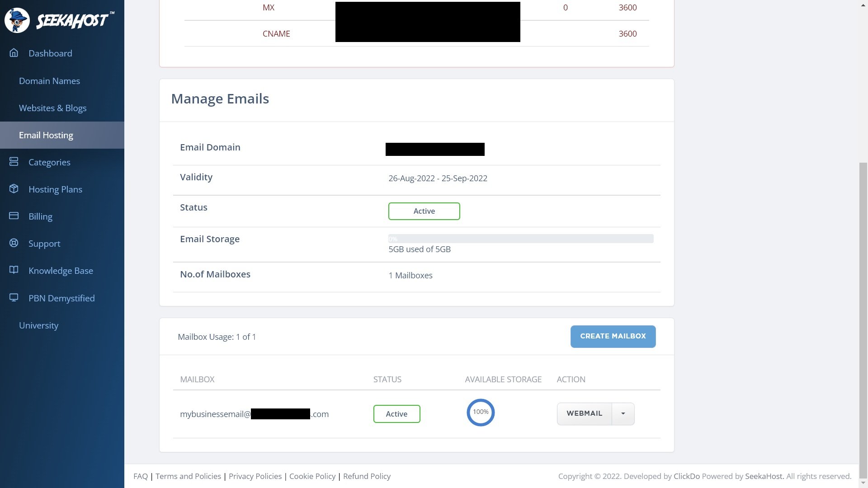Click the 100% available storage ring
Viewport: 868px width, 488px height.
tap(481, 412)
